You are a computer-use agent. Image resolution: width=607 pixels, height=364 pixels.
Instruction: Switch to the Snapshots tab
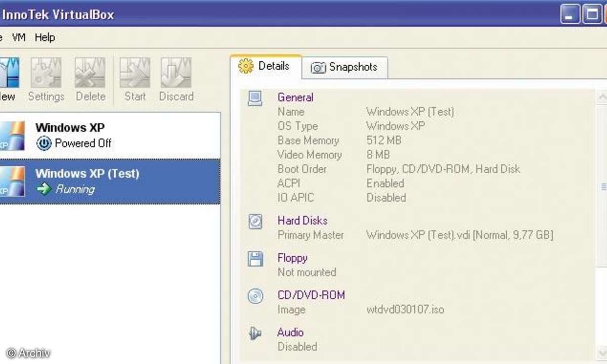pos(345,67)
